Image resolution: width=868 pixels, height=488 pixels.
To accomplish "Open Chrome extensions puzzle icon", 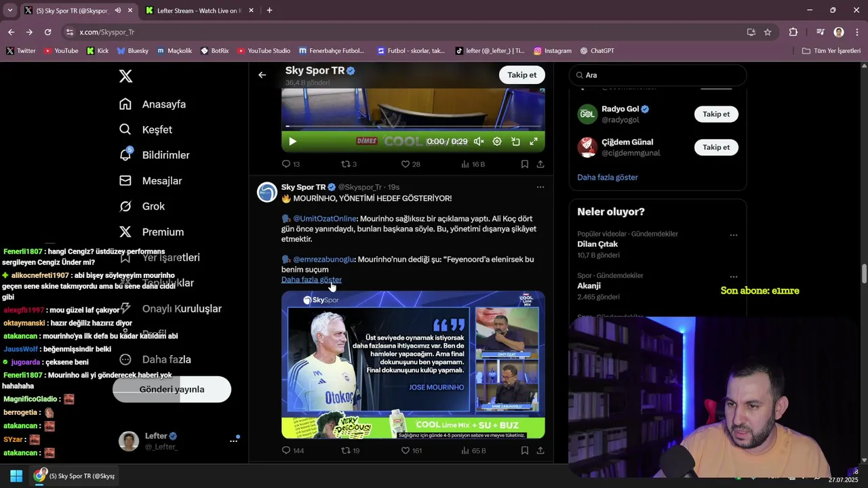I will point(793,32).
